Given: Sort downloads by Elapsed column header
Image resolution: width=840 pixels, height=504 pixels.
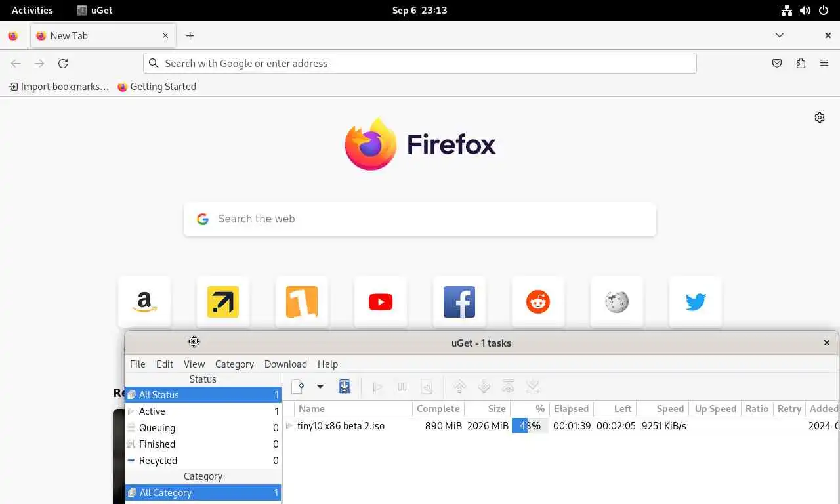Looking at the screenshot, I should coord(571,409).
